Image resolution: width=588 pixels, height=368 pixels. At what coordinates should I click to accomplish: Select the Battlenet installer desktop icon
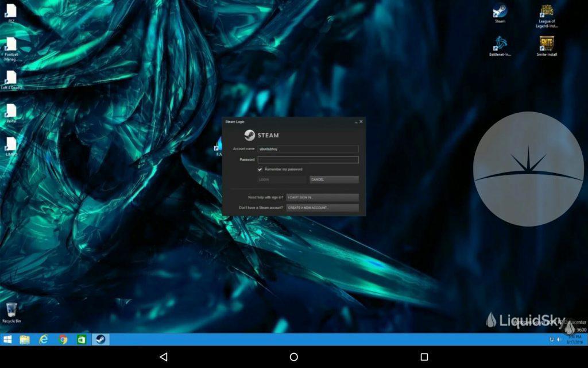(500, 46)
